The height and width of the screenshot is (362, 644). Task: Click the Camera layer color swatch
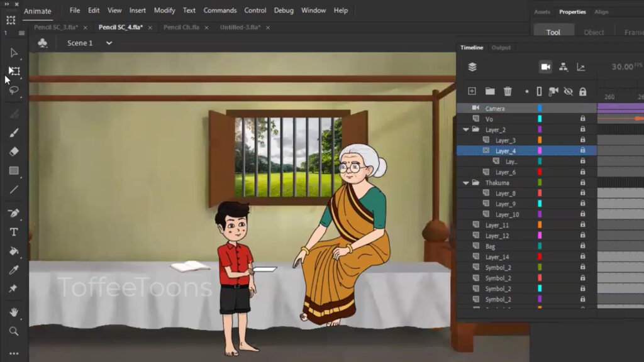(x=540, y=108)
